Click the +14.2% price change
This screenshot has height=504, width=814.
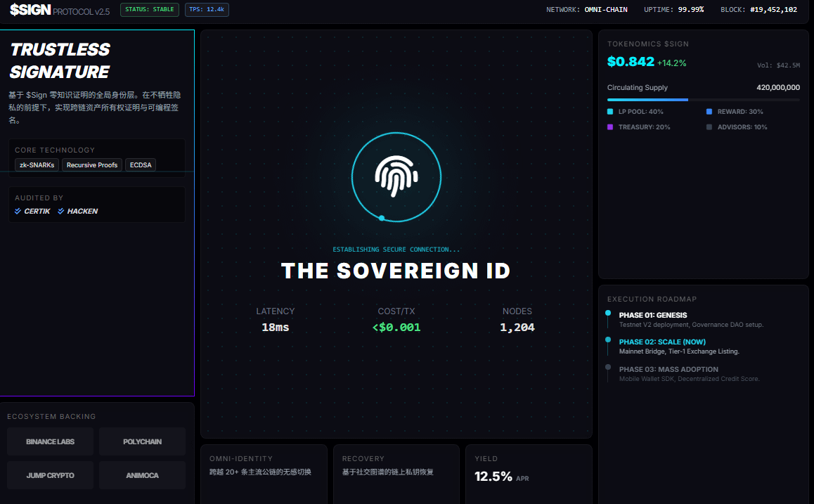click(672, 63)
